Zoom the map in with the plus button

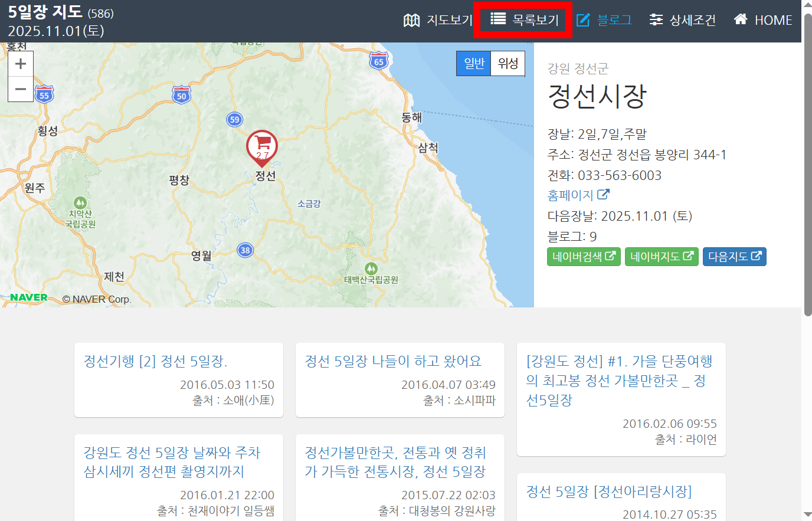pyautogui.click(x=20, y=63)
